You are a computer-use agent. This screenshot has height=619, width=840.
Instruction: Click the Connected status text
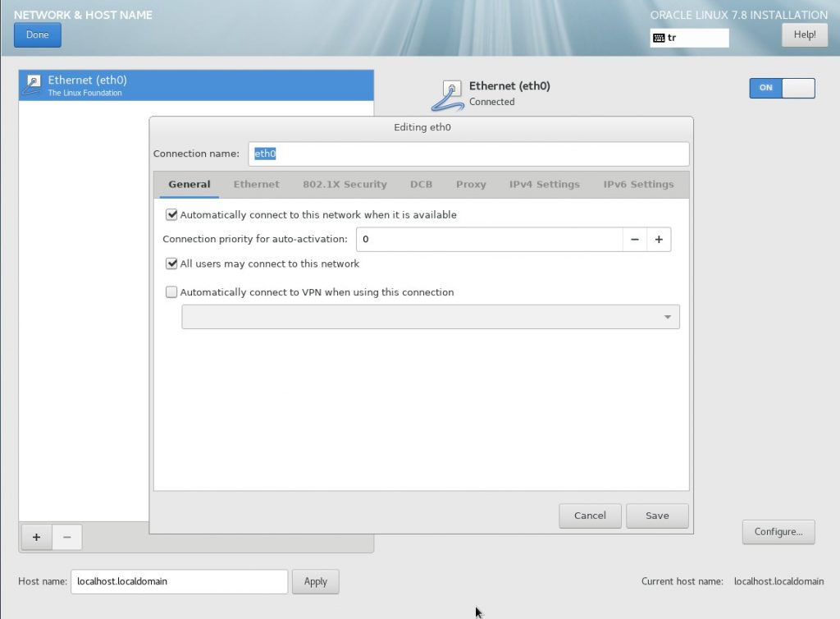[x=492, y=102]
